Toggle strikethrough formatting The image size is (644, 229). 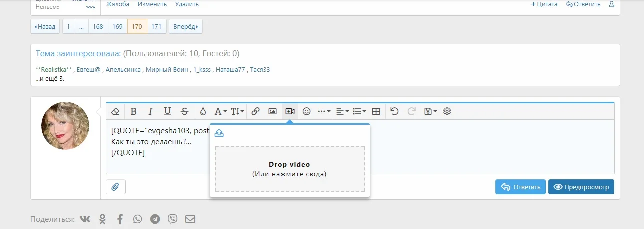point(185,111)
